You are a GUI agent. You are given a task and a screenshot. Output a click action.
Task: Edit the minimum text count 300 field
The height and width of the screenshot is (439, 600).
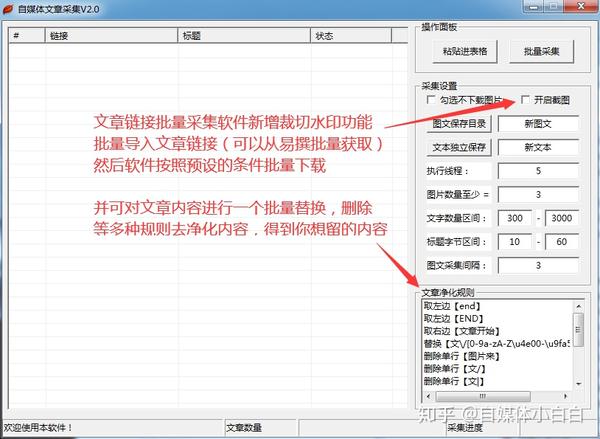pos(515,218)
